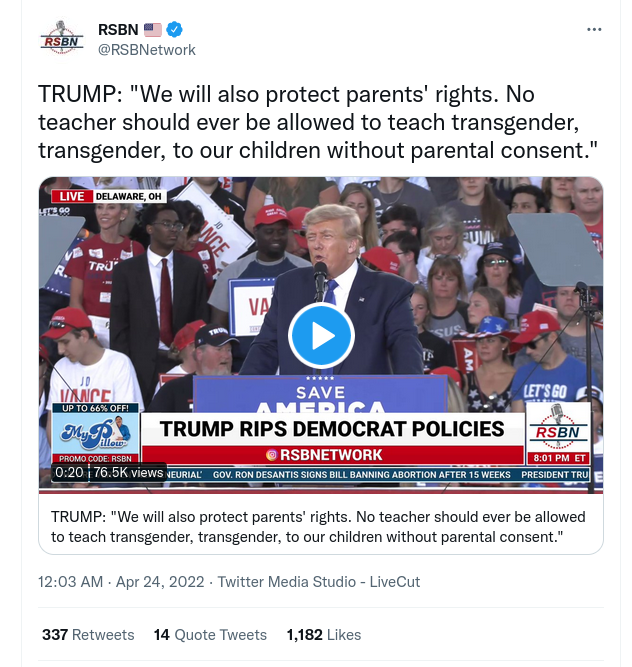Play the embedded Trump rally video

[321, 336]
